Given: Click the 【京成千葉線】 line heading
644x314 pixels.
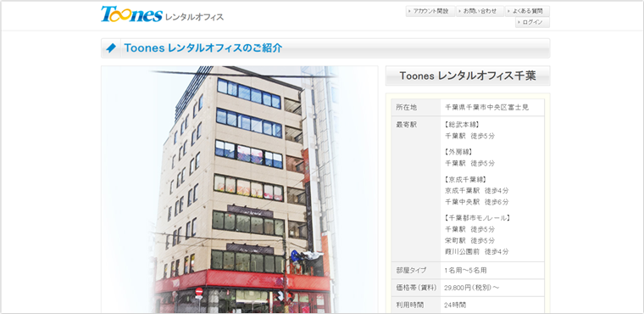Looking at the screenshot, I should coord(466,179).
